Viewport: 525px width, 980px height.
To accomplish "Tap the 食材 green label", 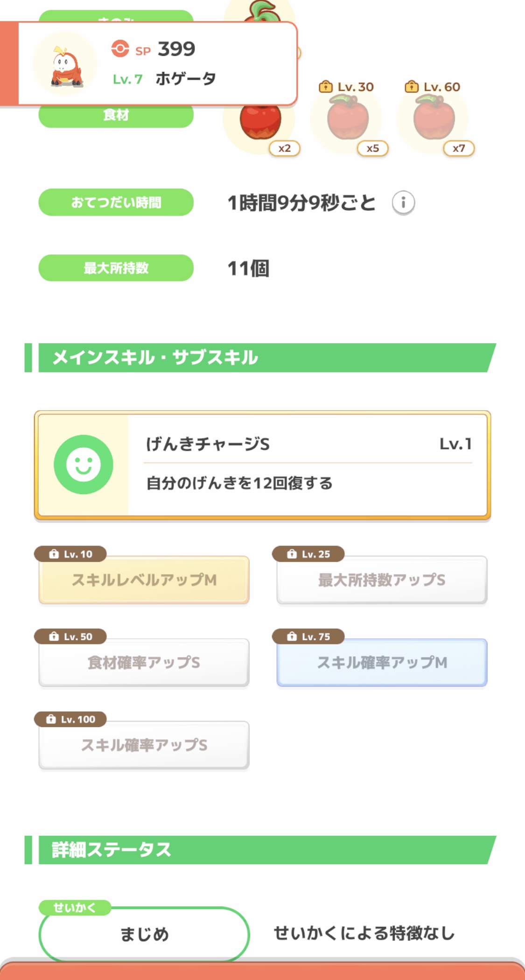I will [116, 116].
